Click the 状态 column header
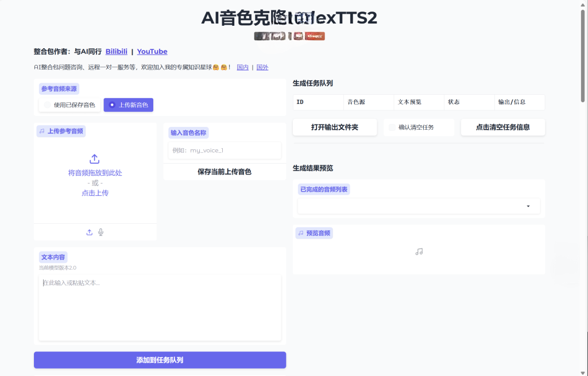The height and width of the screenshot is (376, 588). 454,102
